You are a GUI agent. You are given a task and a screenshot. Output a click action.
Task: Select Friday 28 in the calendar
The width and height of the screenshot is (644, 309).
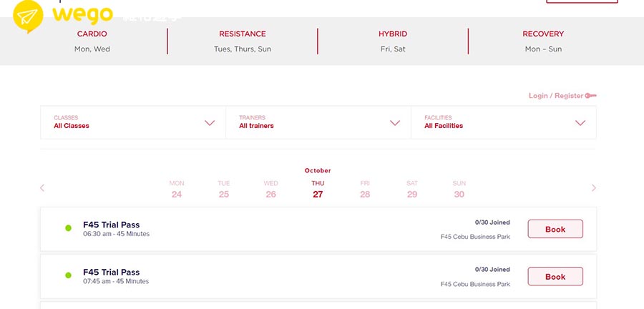click(365, 190)
